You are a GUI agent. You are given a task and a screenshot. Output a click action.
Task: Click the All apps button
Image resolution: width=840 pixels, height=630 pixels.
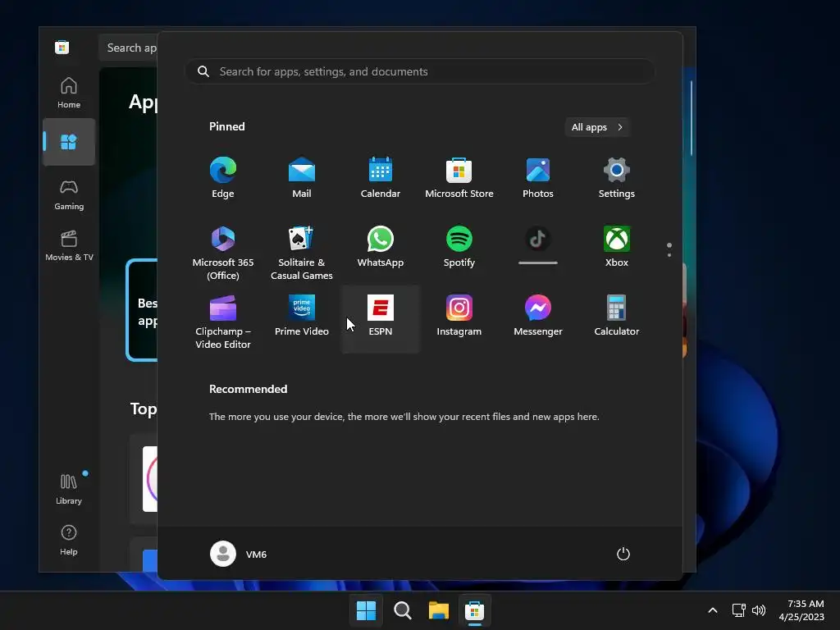point(597,127)
